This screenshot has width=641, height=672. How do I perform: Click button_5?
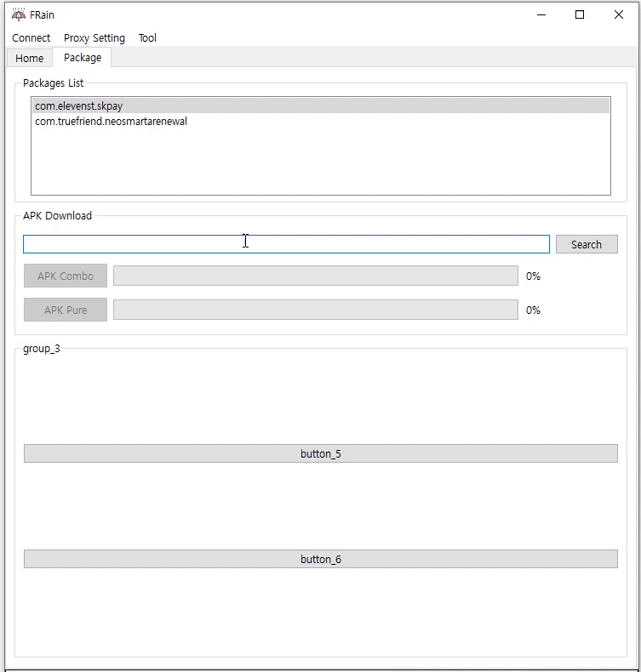[x=321, y=453]
